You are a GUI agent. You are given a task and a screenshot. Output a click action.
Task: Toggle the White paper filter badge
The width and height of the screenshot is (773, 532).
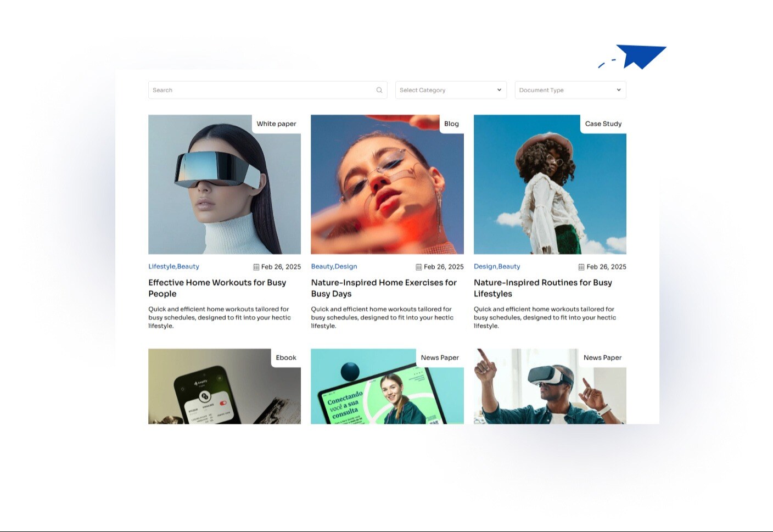[276, 124]
